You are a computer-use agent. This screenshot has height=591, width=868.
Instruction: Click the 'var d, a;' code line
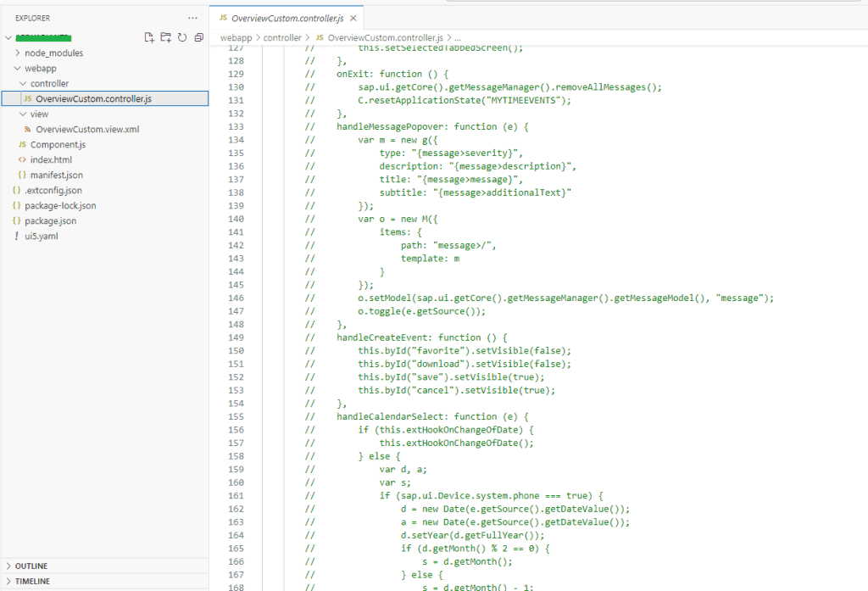[403, 470]
